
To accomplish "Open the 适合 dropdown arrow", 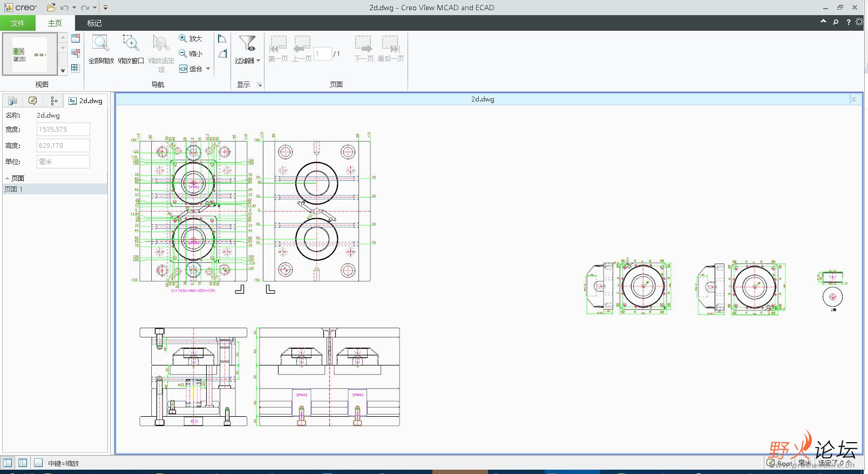I will pos(208,69).
